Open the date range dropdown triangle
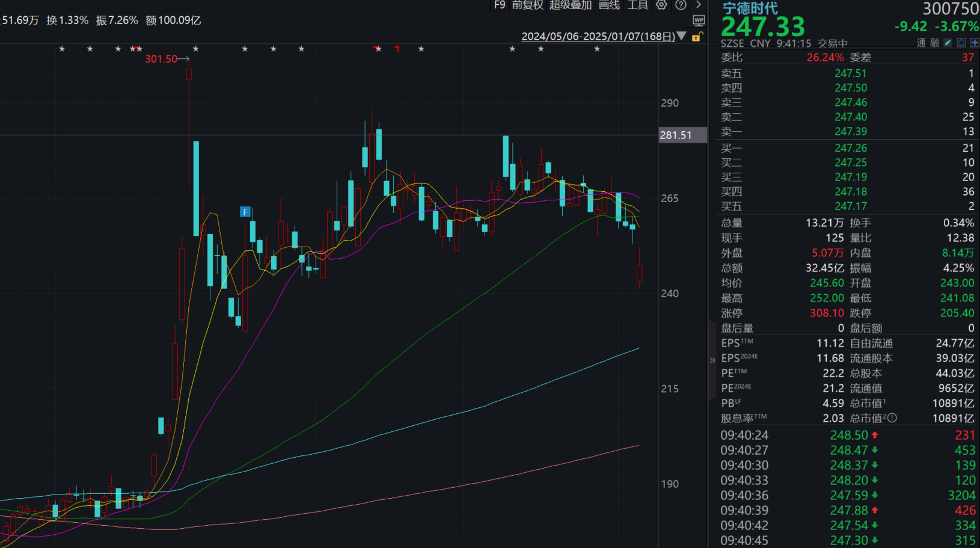The image size is (980, 548). [681, 36]
